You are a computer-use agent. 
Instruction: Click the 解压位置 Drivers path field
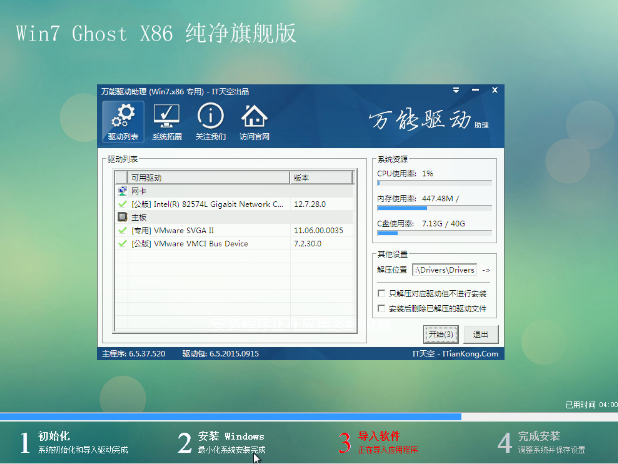tap(444, 270)
